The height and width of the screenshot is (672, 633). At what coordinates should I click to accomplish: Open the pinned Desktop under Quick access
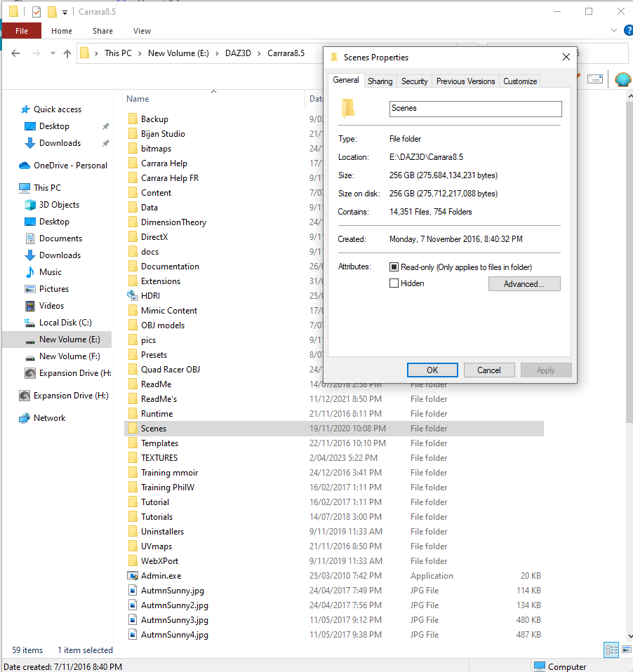tap(54, 126)
